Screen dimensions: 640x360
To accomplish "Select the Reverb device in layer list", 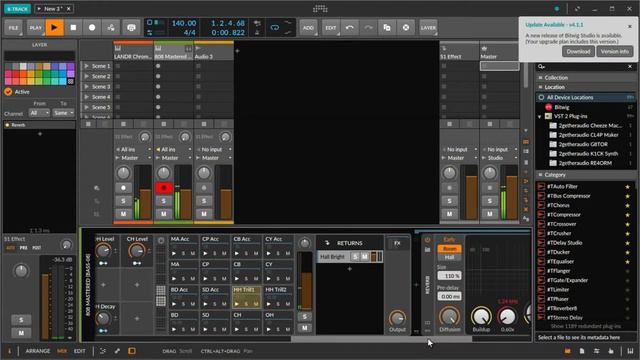I will [x=40, y=125].
